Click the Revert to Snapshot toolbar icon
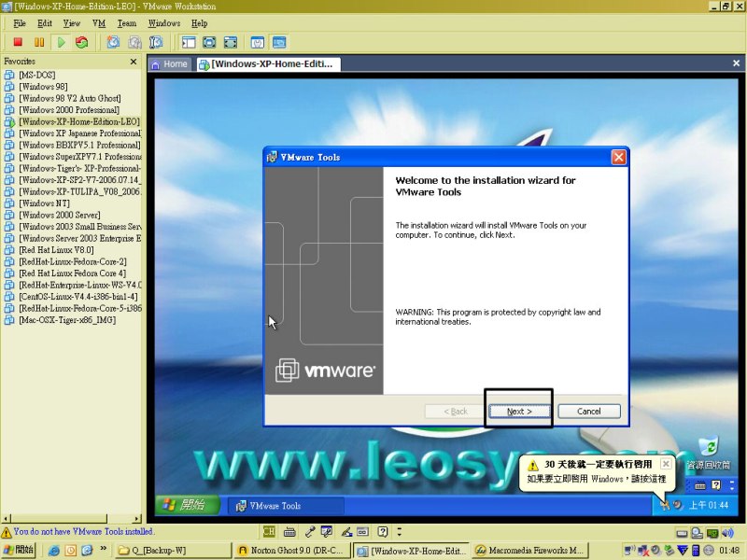Viewport: 747px width, 560px height. (134, 42)
